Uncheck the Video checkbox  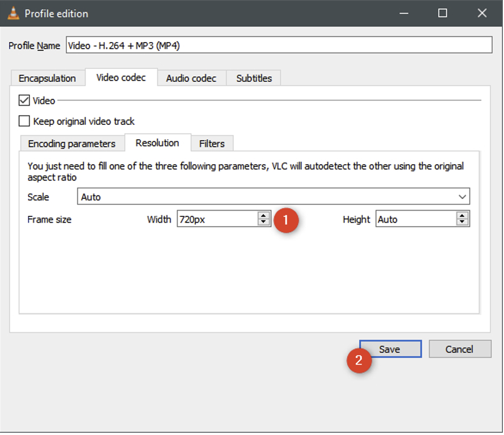24,101
